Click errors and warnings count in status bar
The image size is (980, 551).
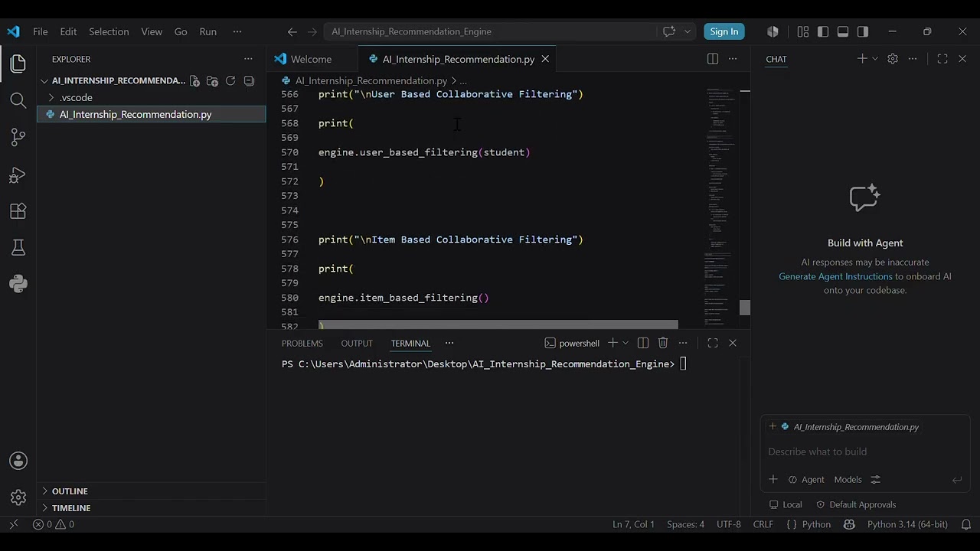[x=54, y=524]
